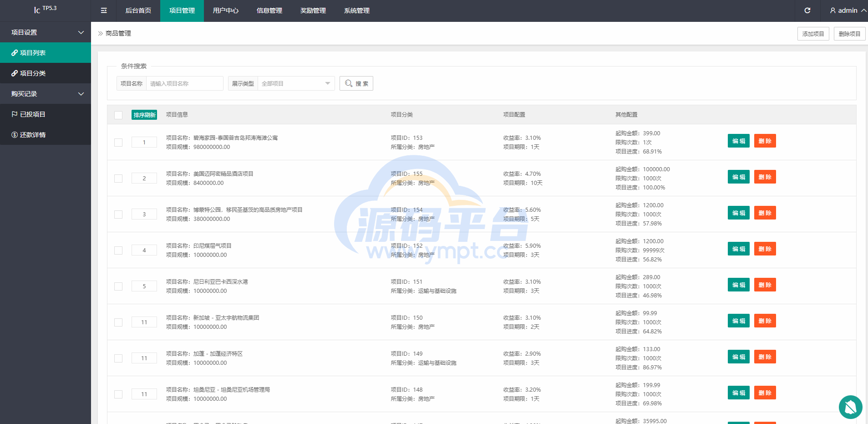Click the 添加项目 button
868x424 pixels.
coord(813,34)
